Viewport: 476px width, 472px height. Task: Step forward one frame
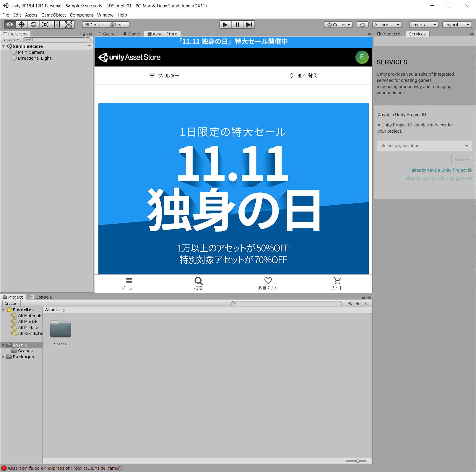pyautogui.click(x=249, y=25)
